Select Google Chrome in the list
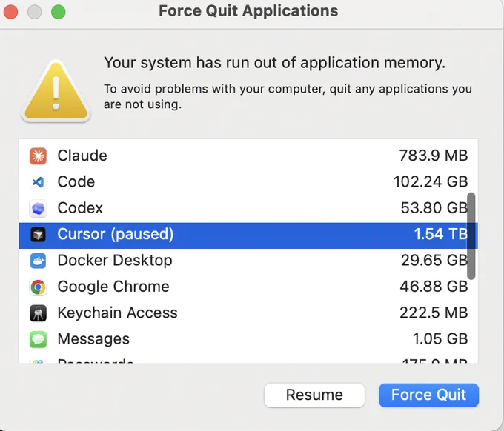 (113, 287)
